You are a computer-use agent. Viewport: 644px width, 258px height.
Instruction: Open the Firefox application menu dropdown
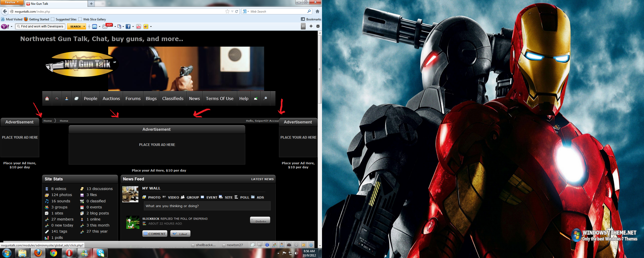(x=12, y=2)
